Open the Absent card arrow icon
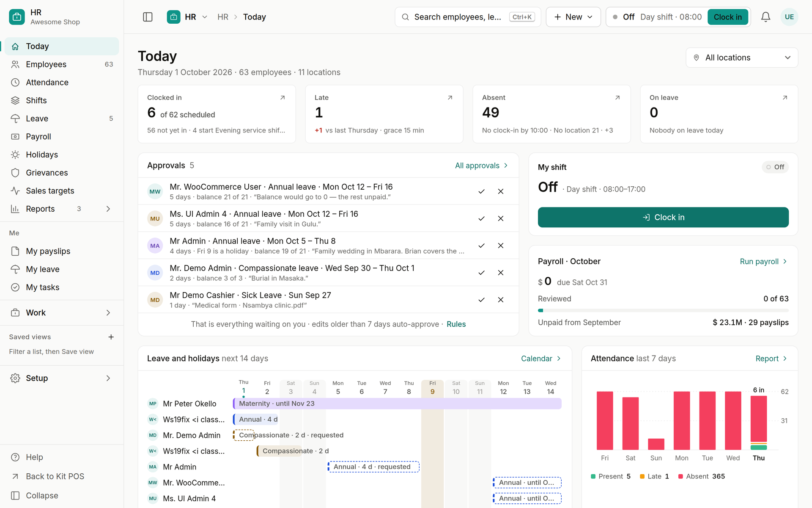Viewport: 812px width, 508px height. pos(617,98)
